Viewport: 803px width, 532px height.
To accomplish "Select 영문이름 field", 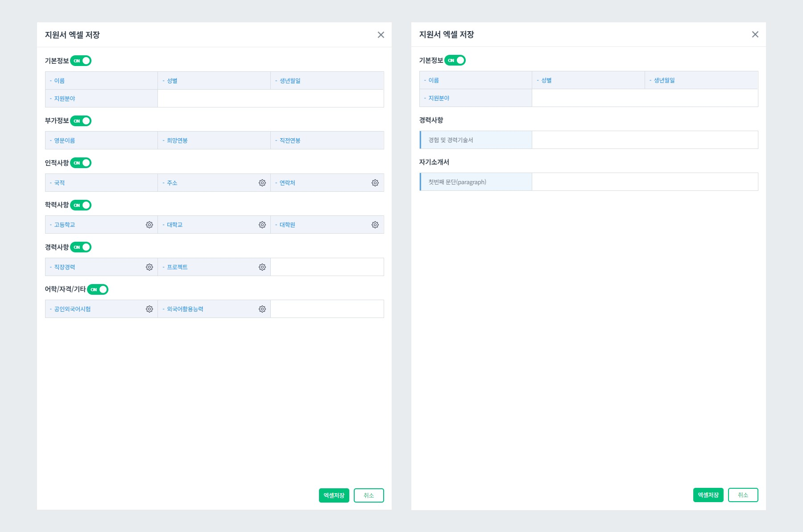I will pos(101,140).
